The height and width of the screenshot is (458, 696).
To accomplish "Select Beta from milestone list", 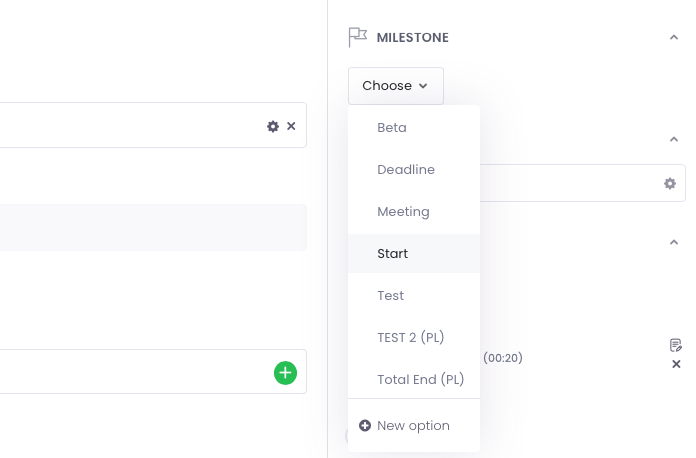I will click(414, 128).
